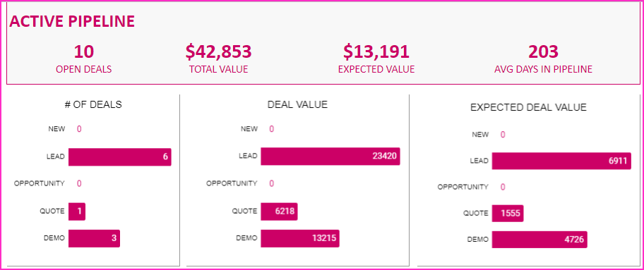Select the DEMO bar valued 13215
This screenshot has height=270, width=644.
[x=300, y=238]
